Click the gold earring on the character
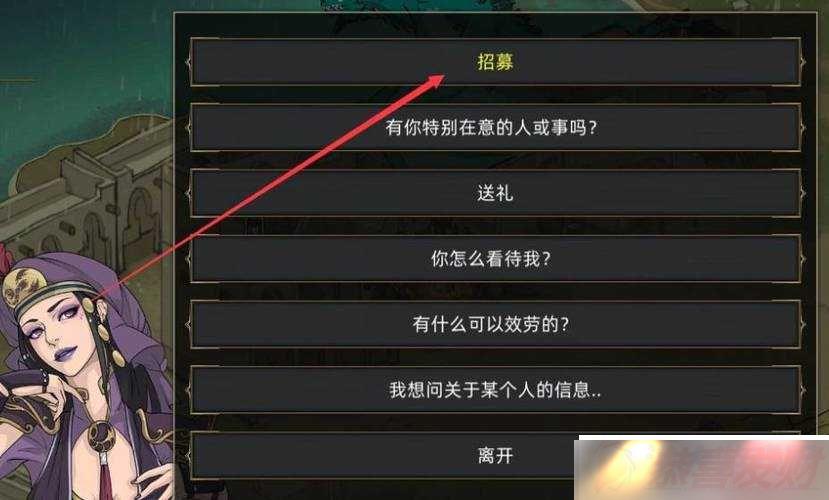 pyautogui.click(x=104, y=333)
